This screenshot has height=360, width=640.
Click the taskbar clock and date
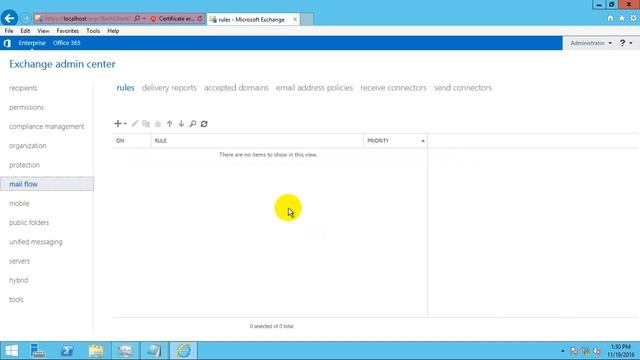click(621, 351)
